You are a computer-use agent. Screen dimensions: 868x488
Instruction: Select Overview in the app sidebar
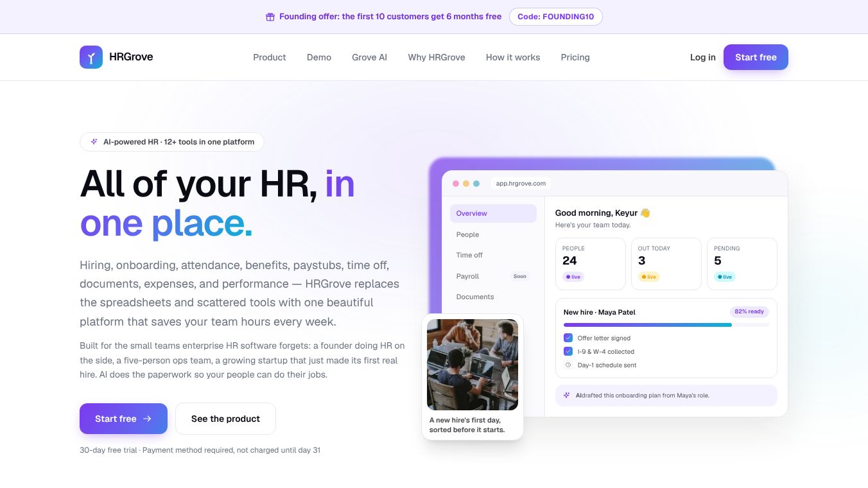(x=493, y=213)
